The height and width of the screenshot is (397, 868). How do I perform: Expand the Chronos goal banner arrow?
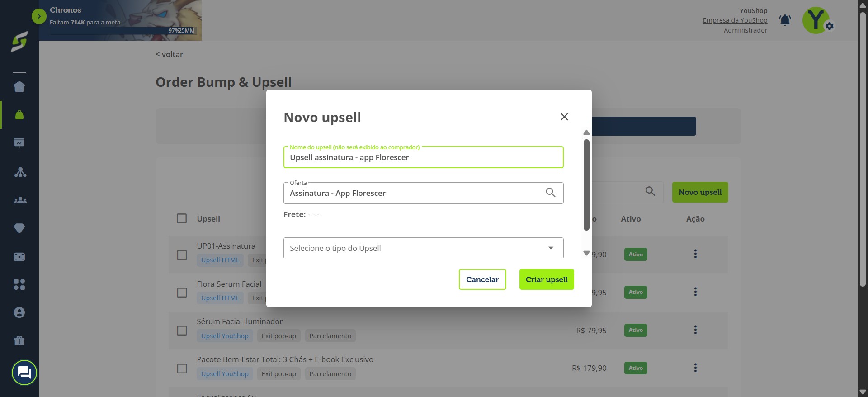(39, 16)
